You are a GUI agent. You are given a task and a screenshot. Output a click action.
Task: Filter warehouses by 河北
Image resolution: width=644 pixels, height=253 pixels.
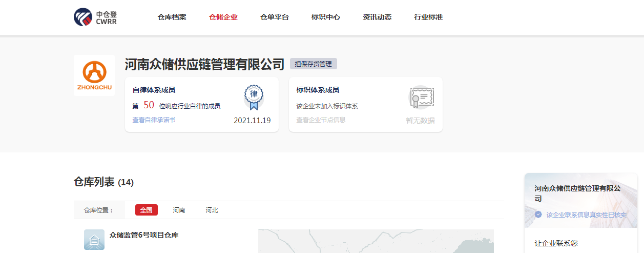[212, 210]
